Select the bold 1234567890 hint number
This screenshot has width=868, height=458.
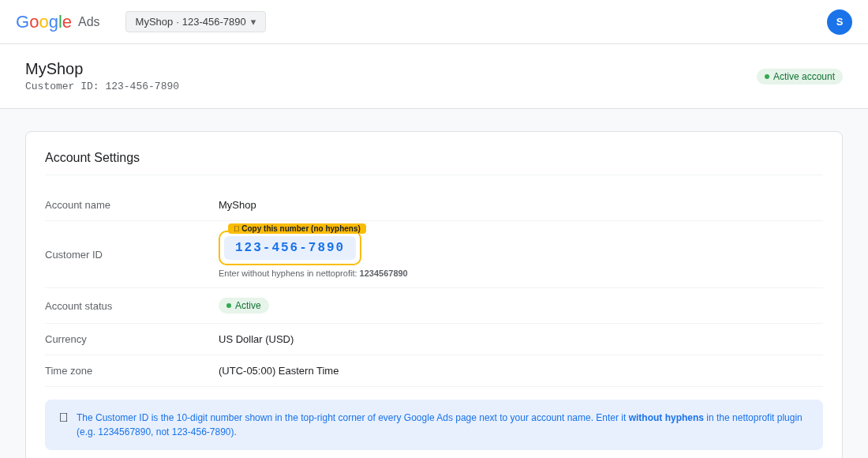click(x=383, y=273)
